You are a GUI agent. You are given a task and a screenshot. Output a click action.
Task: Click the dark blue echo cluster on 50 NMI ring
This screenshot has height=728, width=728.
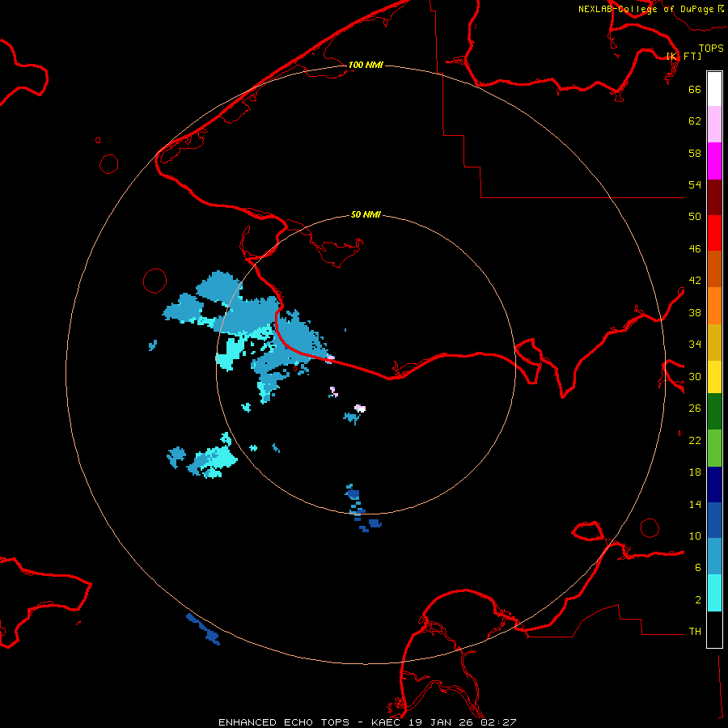[x=362, y=509]
